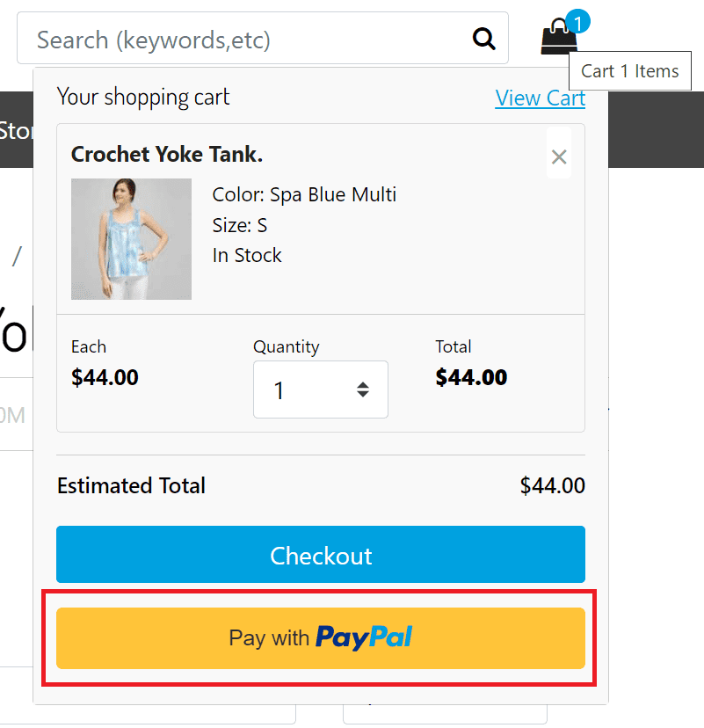
Task: Click the Cart 1 Items tooltip
Action: [630, 71]
